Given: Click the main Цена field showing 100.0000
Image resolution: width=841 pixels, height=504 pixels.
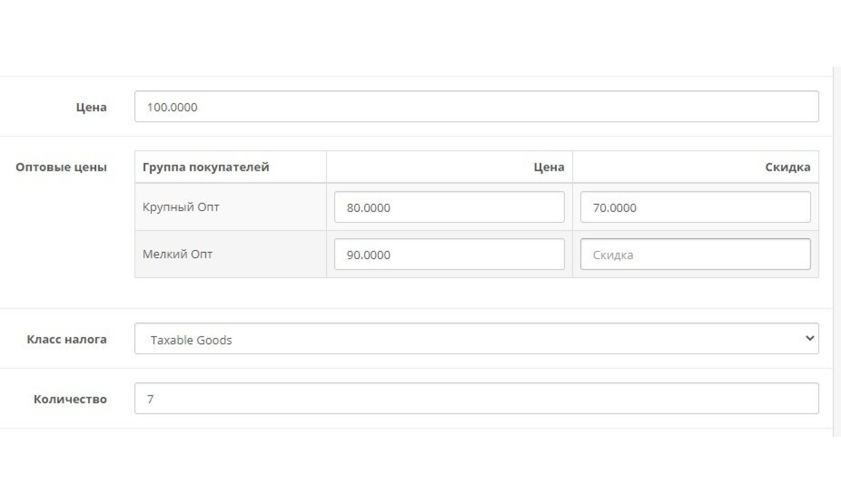Looking at the screenshot, I should click(476, 106).
